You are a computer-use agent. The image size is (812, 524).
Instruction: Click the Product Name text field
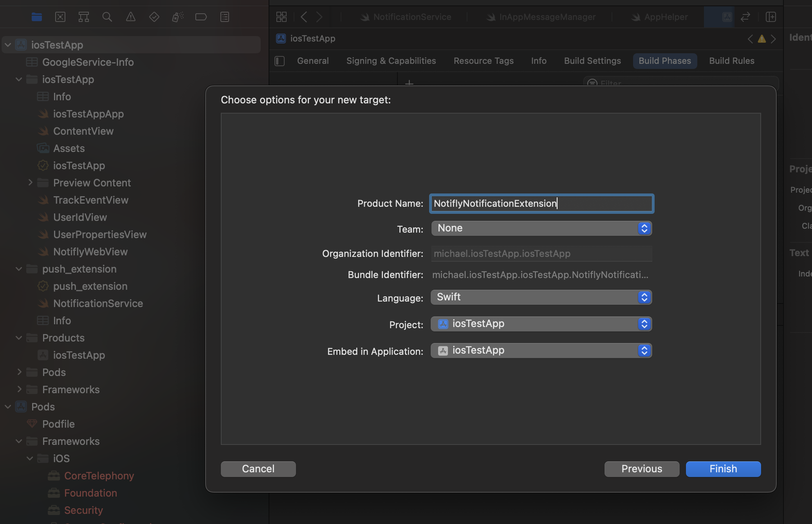click(541, 203)
